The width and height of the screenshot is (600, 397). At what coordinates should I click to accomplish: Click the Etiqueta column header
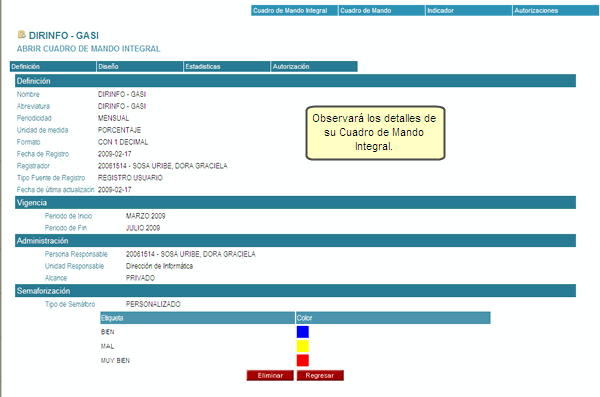[x=197, y=318]
